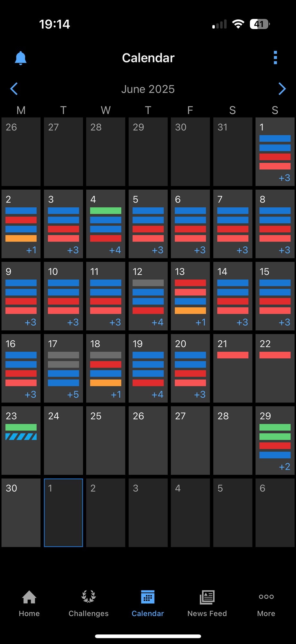
Task: Open the three-dot options menu
Action: 275,58
